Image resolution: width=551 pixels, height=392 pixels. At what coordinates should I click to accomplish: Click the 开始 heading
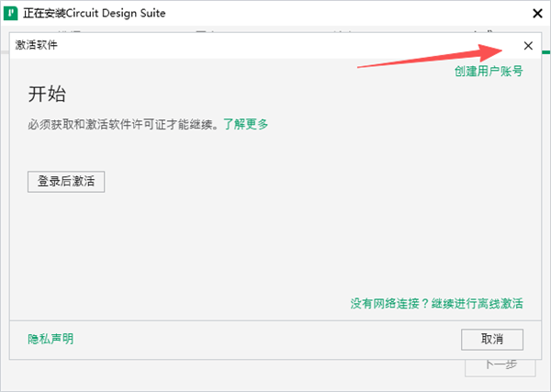[48, 95]
